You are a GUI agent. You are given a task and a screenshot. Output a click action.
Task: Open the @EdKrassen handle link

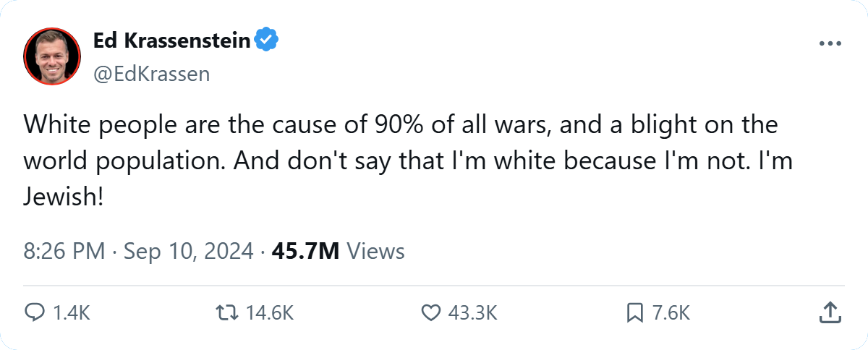point(151,74)
